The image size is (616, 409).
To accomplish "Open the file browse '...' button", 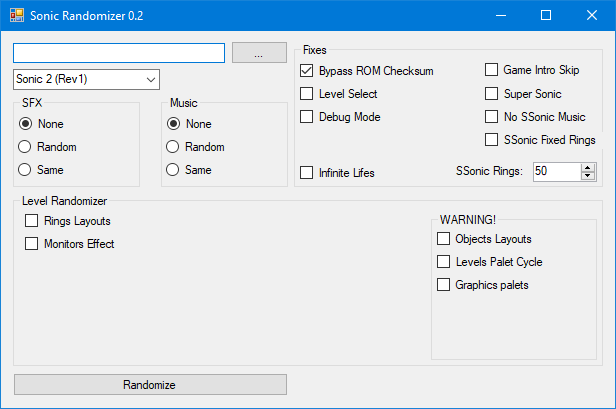I will click(x=258, y=53).
